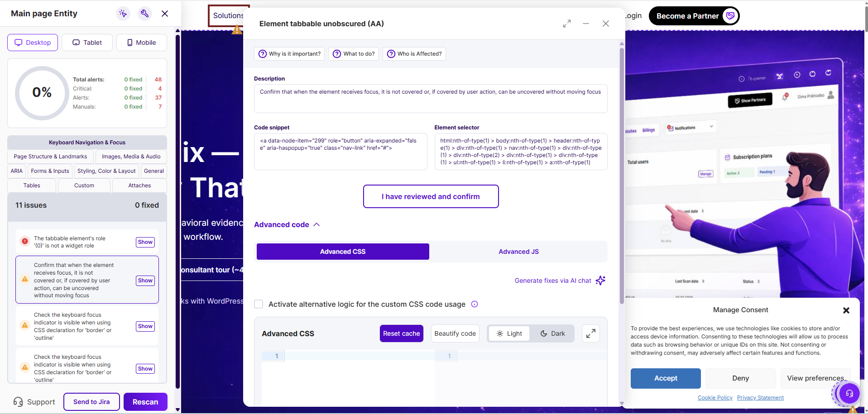Send issues to Jira
The height and width of the screenshot is (414, 868).
pyautogui.click(x=91, y=402)
